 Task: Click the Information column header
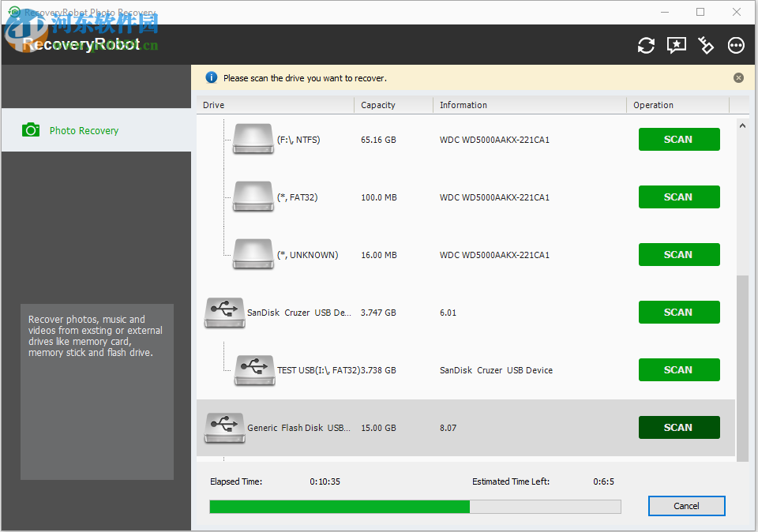click(x=530, y=105)
